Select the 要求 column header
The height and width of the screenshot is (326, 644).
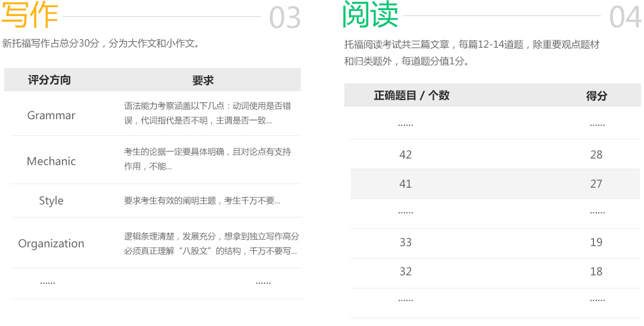(x=203, y=80)
